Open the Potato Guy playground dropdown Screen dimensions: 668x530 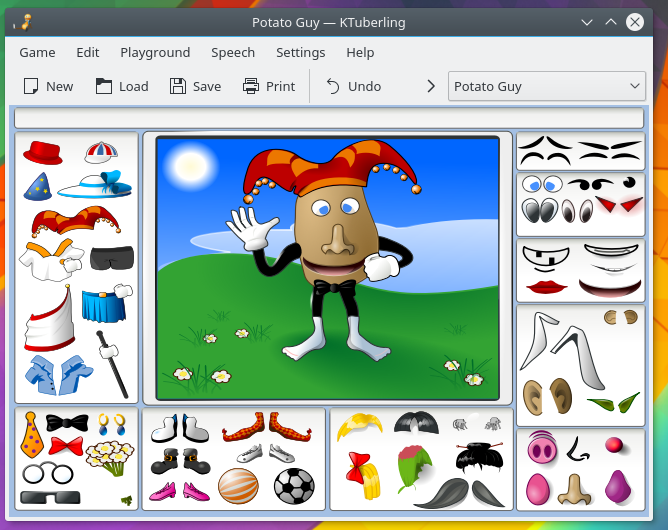546,86
